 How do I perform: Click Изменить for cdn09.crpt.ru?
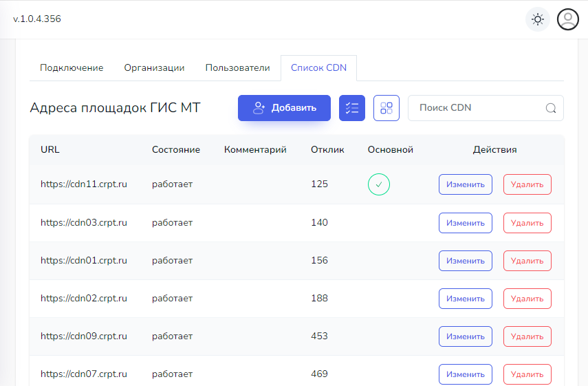point(466,336)
